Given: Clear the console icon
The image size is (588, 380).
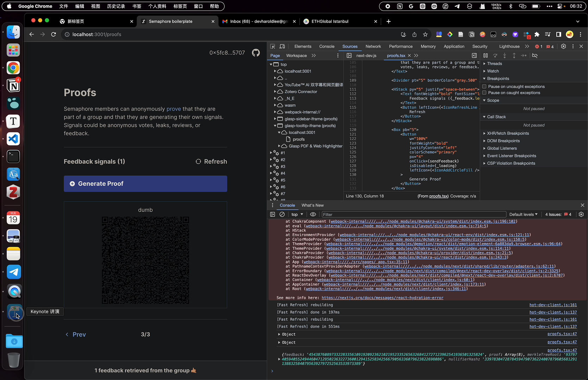Looking at the screenshot, I should [282, 214].
